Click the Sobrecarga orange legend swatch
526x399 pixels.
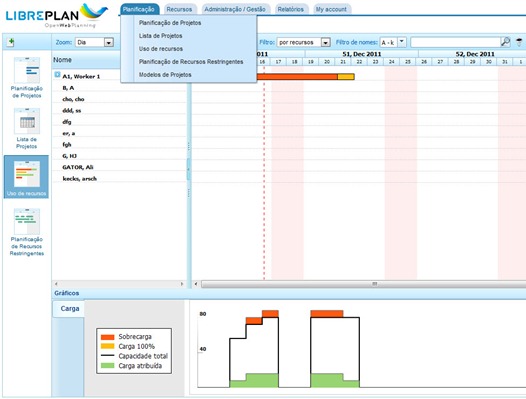pos(108,337)
